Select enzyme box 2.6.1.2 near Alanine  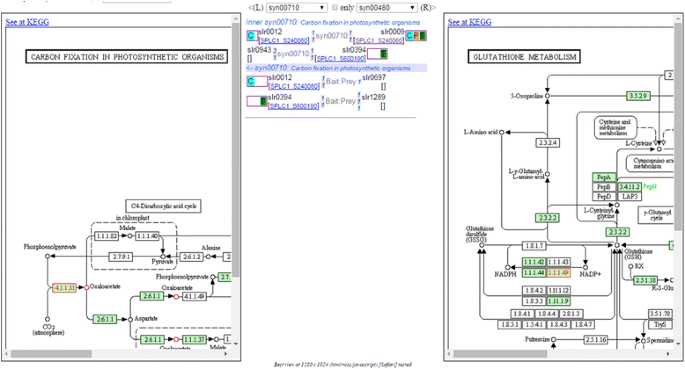(x=192, y=257)
